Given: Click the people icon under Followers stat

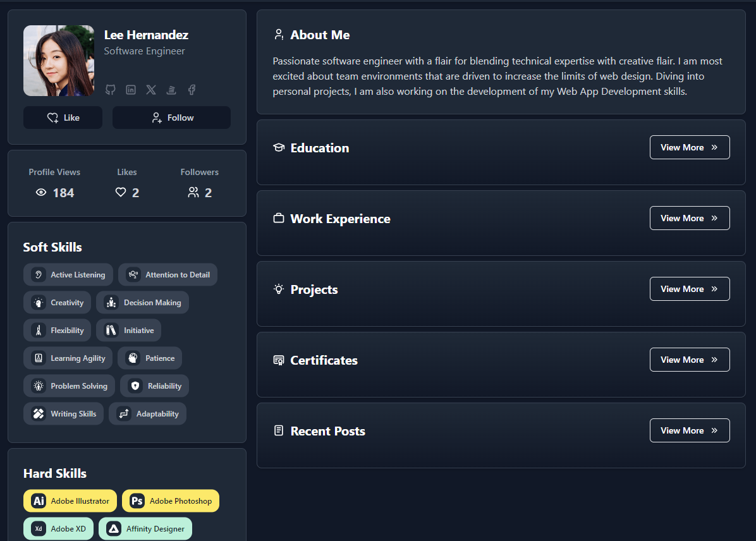Looking at the screenshot, I should pyautogui.click(x=193, y=192).
